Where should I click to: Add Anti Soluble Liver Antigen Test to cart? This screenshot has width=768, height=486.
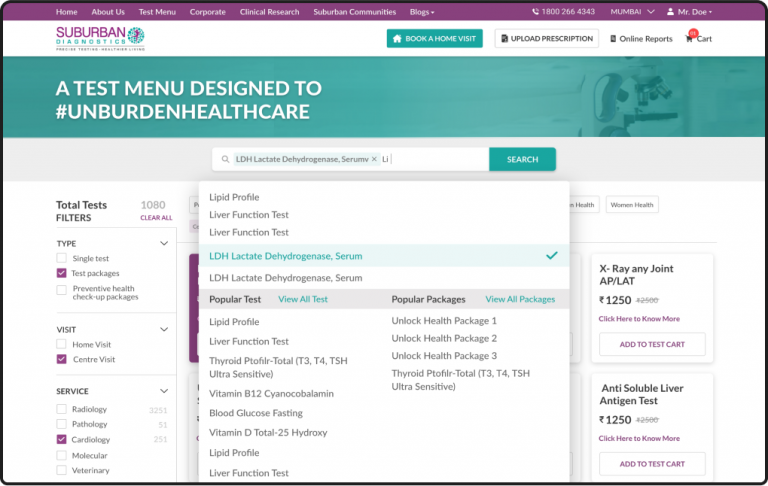tap(652, 464)
